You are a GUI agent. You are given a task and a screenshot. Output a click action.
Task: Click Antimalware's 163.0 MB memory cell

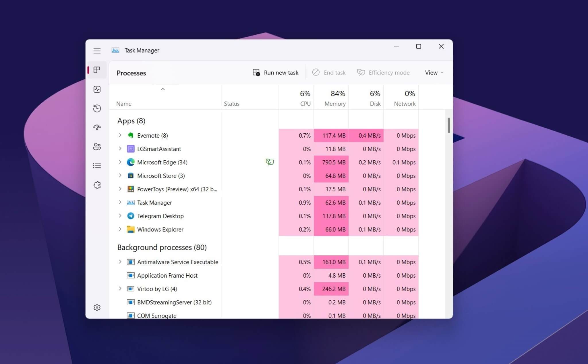[x=331, y=262]
